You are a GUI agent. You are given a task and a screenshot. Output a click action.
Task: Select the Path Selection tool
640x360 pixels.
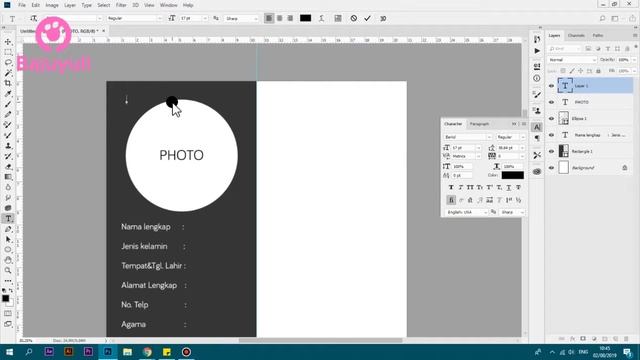click(8, 239)
